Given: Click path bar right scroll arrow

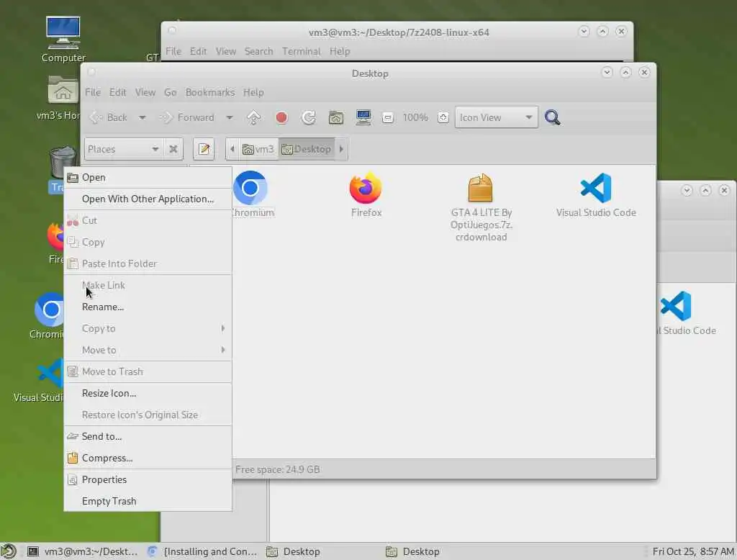Looking at the screenshot, I should pyautogui.click(x=341, y=149).
